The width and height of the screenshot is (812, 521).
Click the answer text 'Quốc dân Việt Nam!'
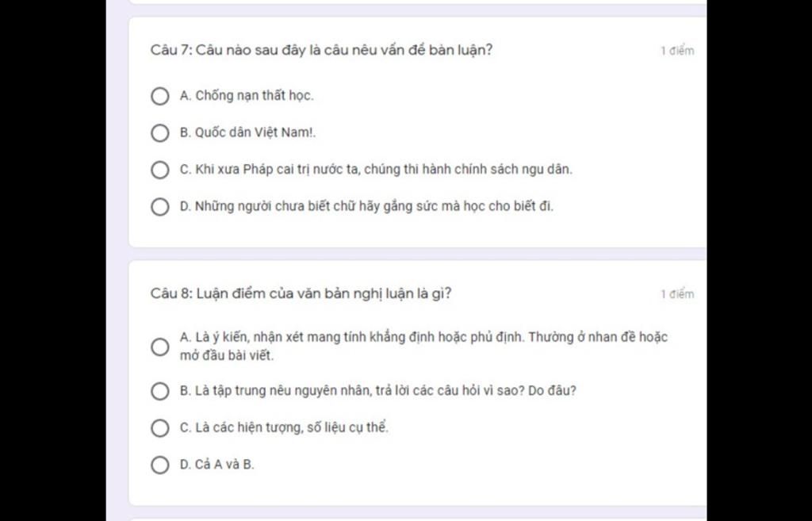click(x=254, y=132)
